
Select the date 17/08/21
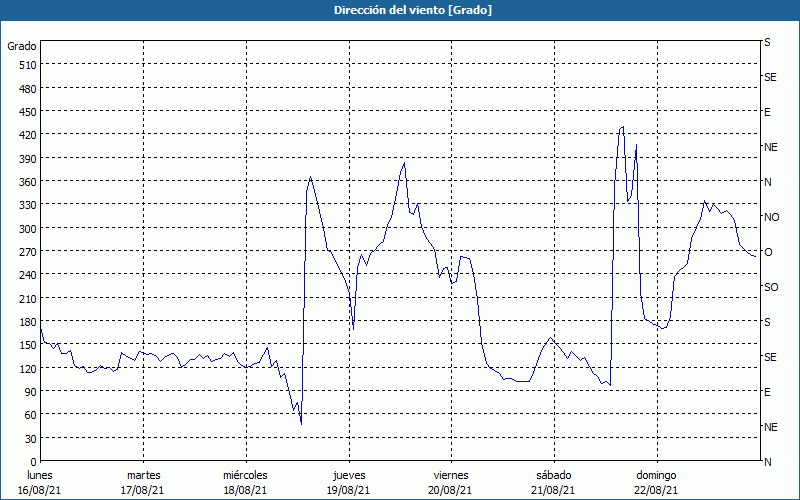pos(142,490)
